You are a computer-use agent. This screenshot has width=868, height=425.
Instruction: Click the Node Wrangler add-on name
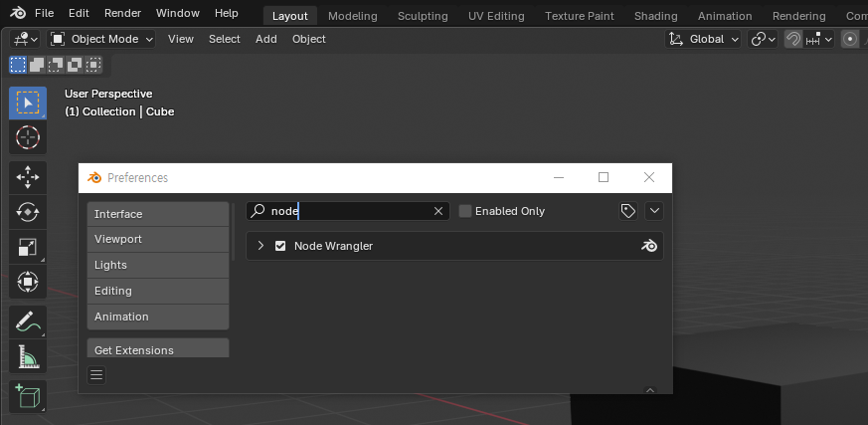point(333,246)
